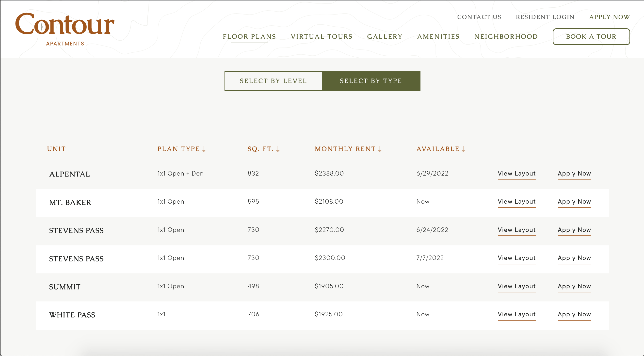Sort by Monthly Rent arrow

point(380,149)
